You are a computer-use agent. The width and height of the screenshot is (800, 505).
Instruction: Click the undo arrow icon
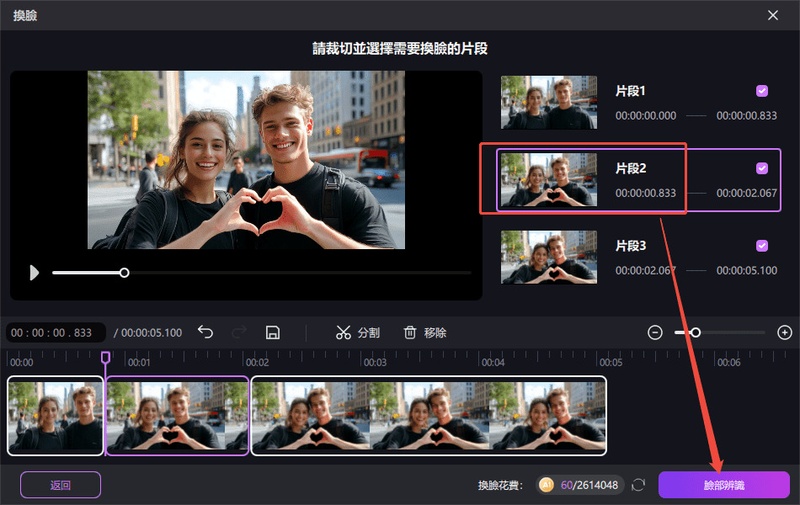pyautogui.click(x=205, y=333)
